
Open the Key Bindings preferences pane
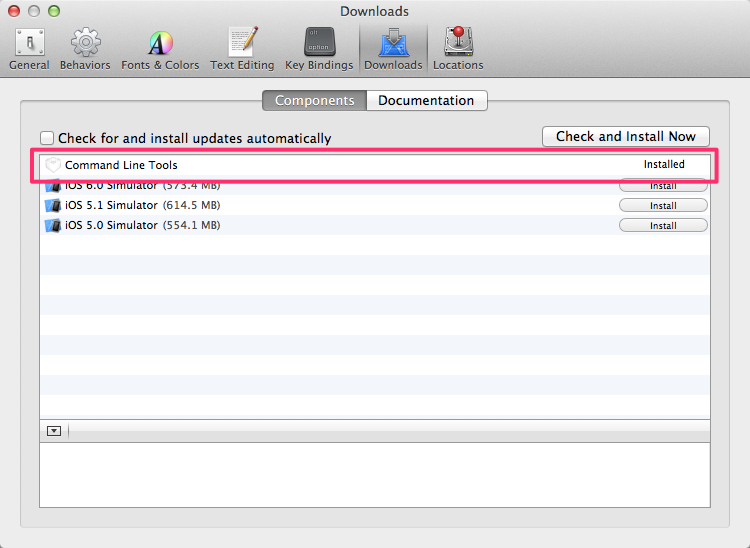(x=319, y=50)
